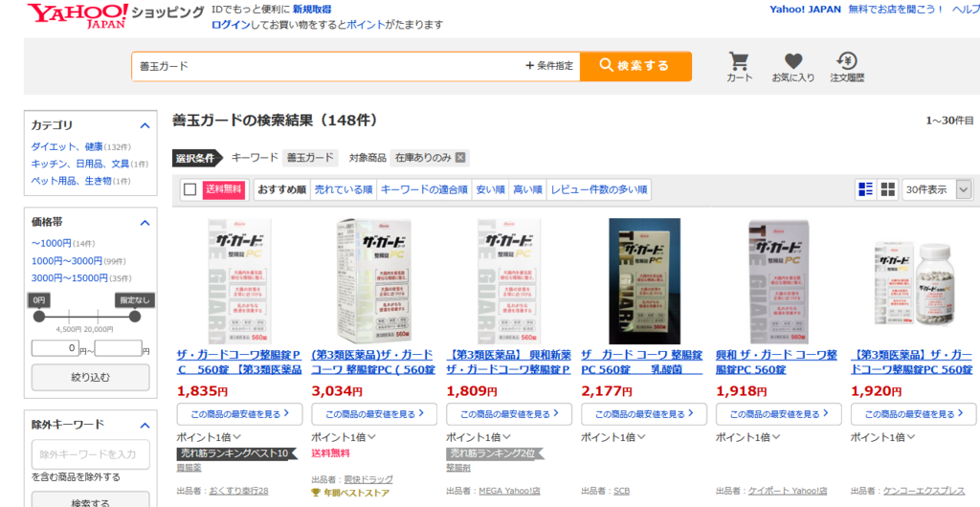Open thumbnail of the 2,177円 product
This screenshot has width=980, height=507.
[x=644, y=281]
